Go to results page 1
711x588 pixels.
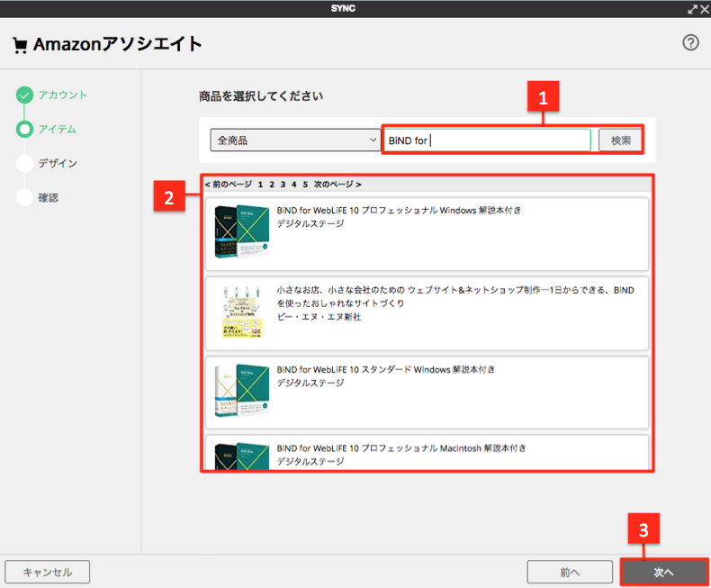point(260,185)
